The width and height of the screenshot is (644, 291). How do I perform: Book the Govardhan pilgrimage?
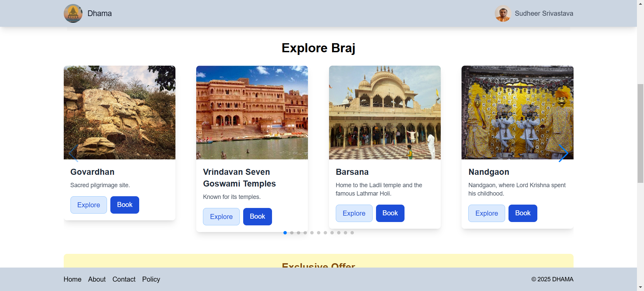[124, 205]
